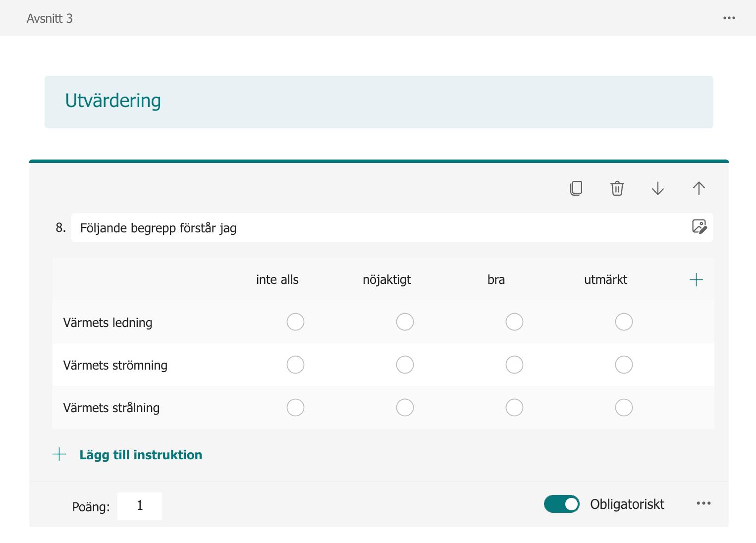
Task: Delete question with trash icon
Action: click(617, 188)
